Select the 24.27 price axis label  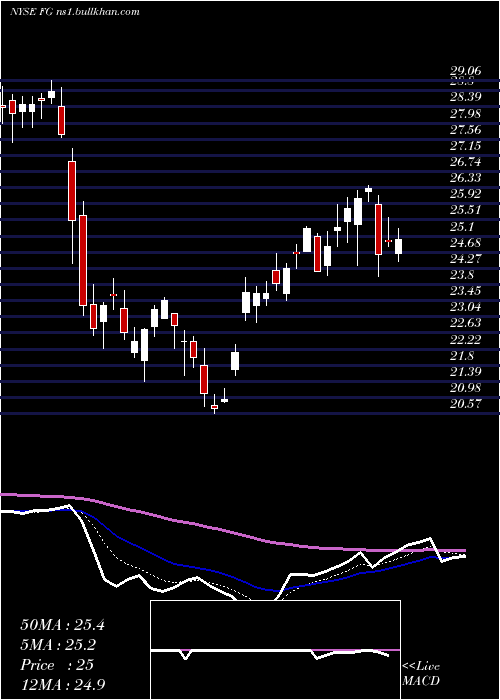465,259
